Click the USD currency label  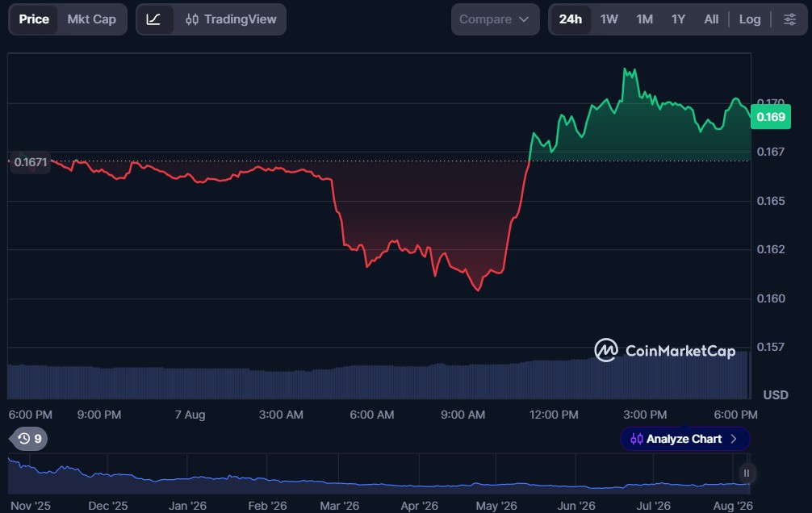coord(775,395)
